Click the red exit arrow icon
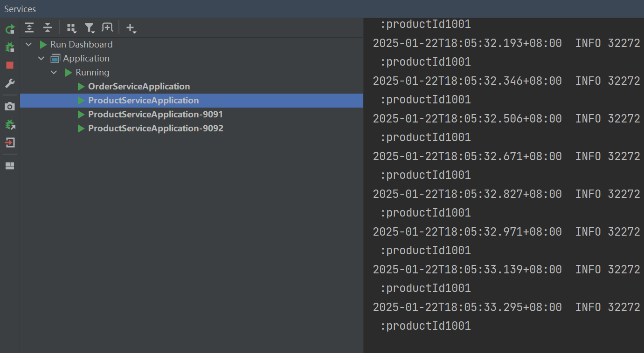 [x=10, y=143]
